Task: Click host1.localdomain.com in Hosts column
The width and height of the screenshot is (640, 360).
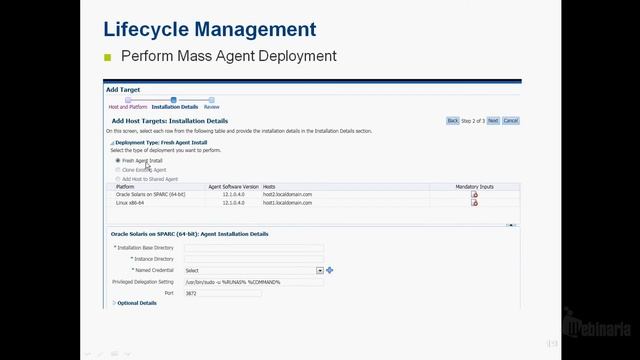Action: click(x=287, y=203)
